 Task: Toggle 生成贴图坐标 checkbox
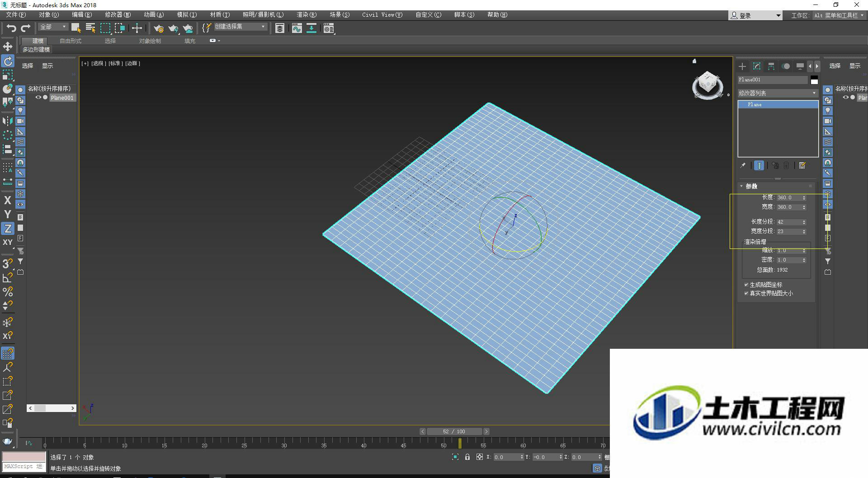click(x=746, y=285)
